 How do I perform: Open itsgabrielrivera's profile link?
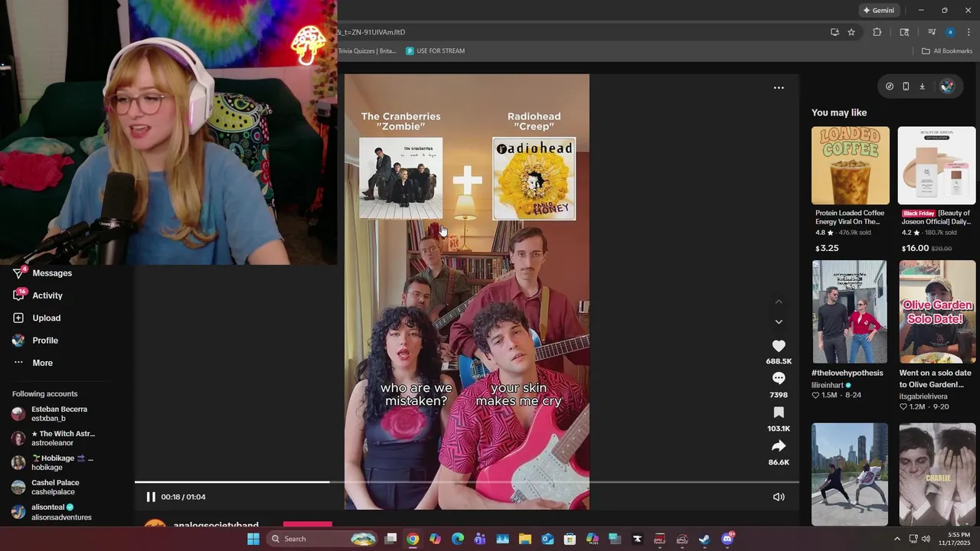click(x=923, y=396)
